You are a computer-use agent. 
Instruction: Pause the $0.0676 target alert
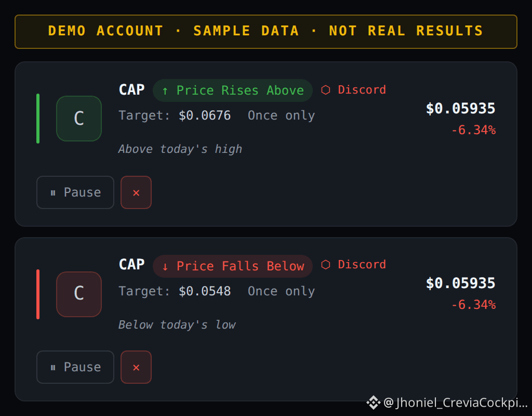[x=75, y=192]
